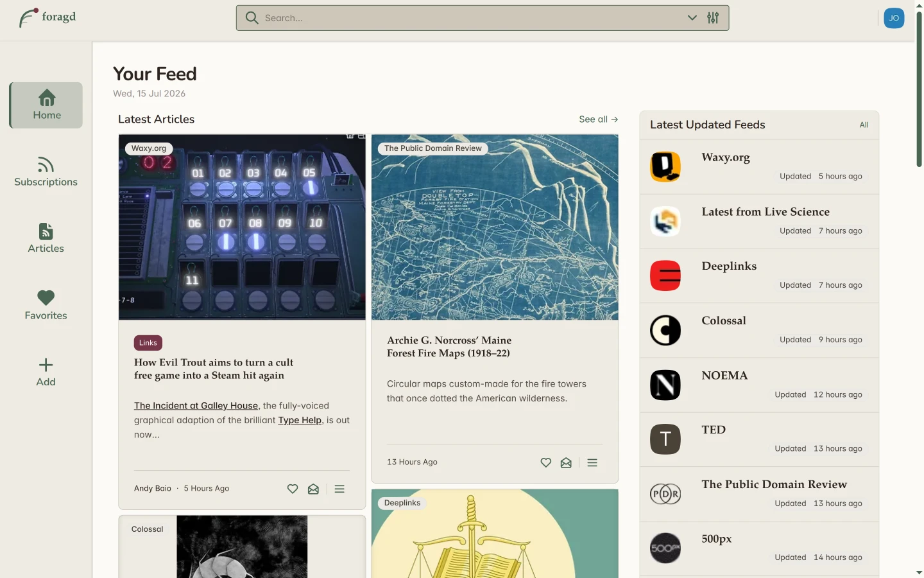Favorite the Evil Trout article heart

(293, 489)
